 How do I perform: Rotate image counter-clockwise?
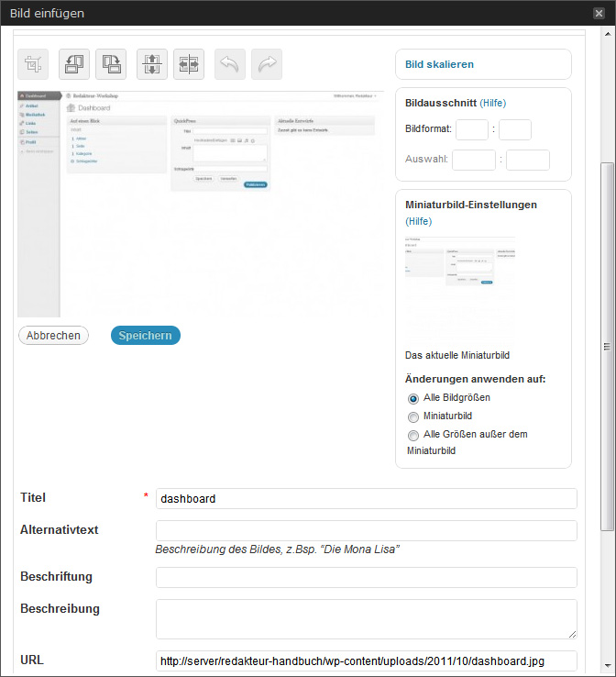click(x=73, y=64)
